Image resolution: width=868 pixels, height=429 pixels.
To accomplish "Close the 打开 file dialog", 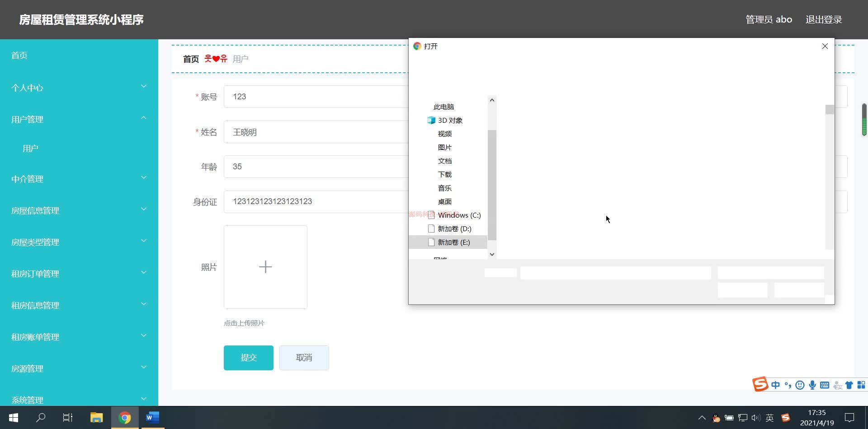I will tap(825, 46).
